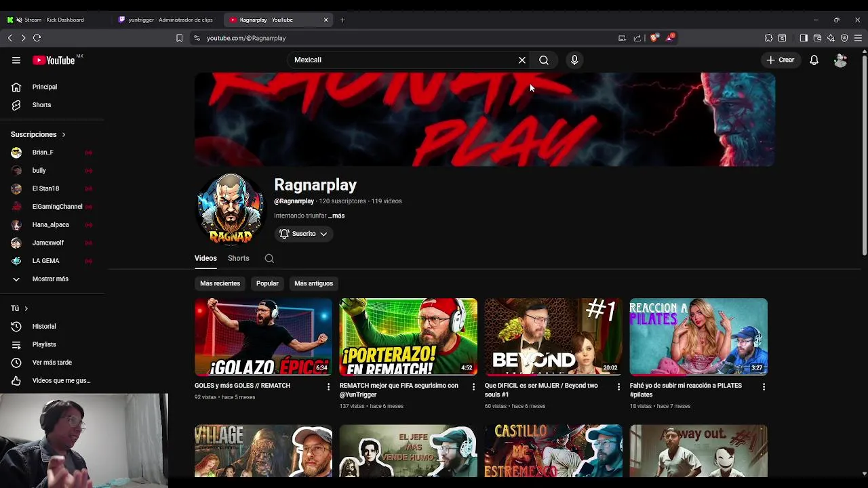Close the Ragnarplay YouTube browser tab
Image resolution: width=868 pixels, height=488 pixels.
pos(325,20)
